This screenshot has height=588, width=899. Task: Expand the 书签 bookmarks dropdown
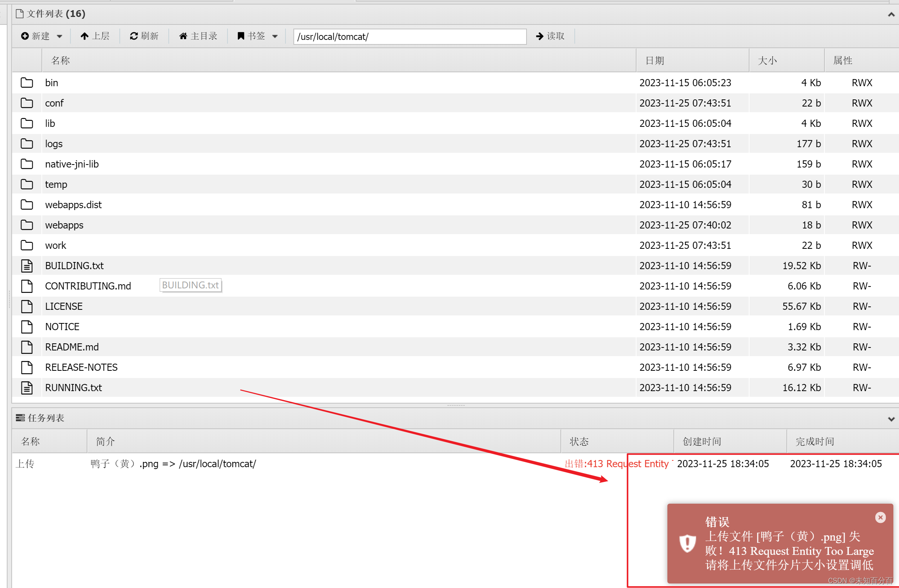(x=258, y=36)
